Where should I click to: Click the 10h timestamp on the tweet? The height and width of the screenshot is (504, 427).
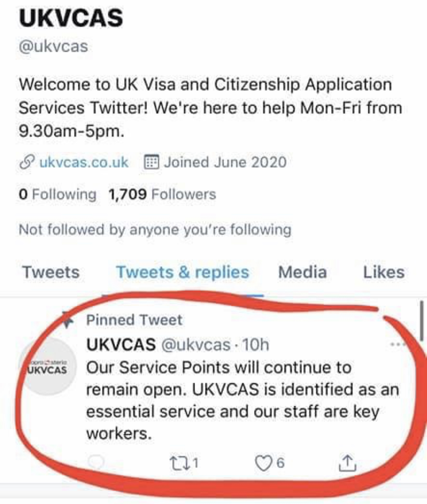pos(255,345)
